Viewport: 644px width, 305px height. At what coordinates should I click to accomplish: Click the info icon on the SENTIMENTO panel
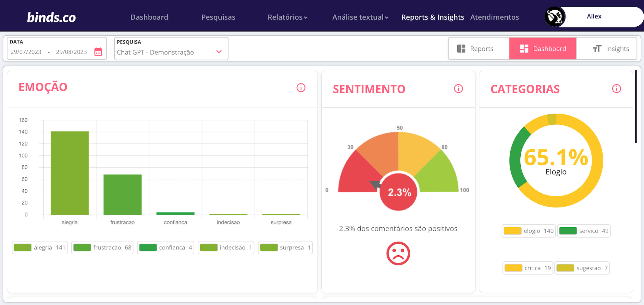click(x=458, y=88)
